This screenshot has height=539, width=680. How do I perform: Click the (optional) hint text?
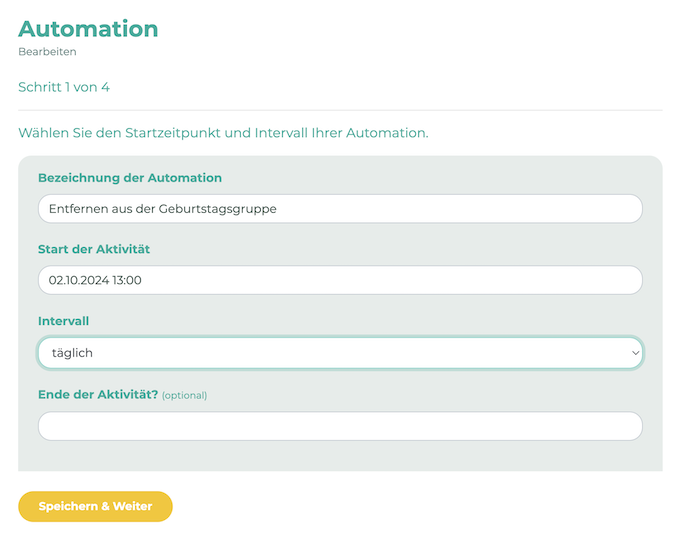point(184,395)
